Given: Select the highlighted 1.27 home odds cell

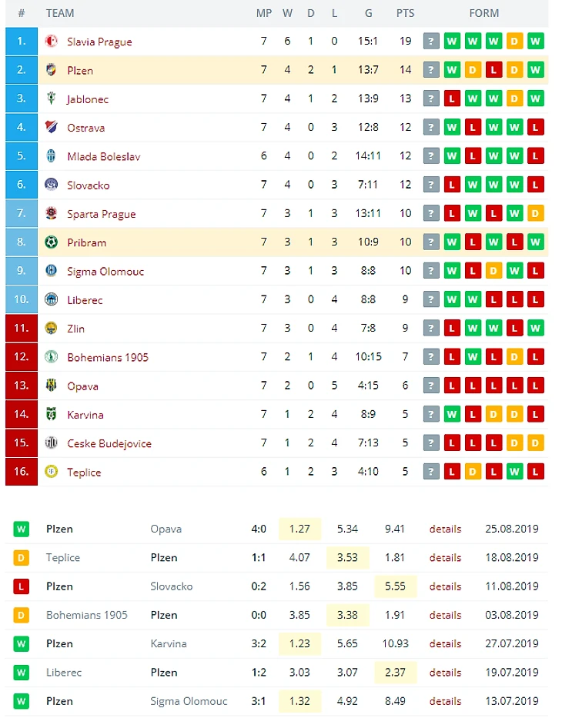Looking at the screenshot, I should tap(299, 529).
